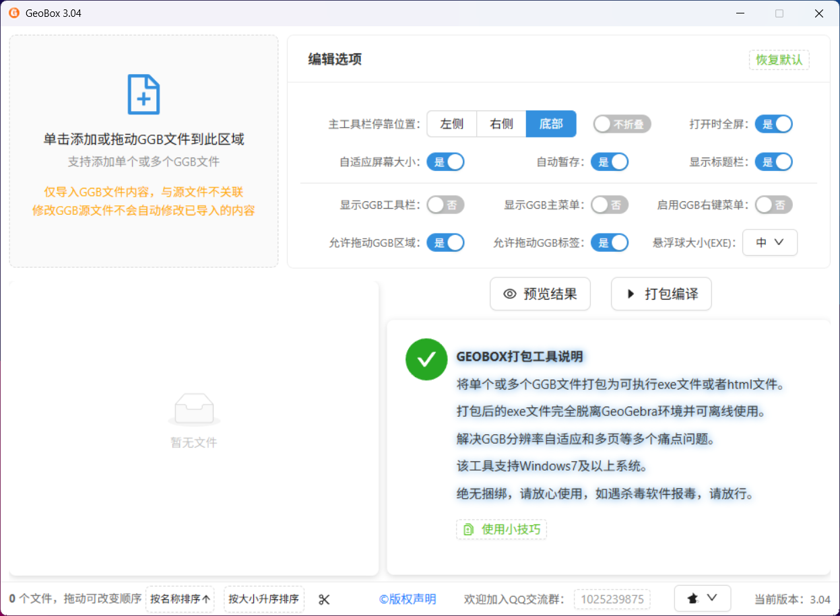Click the QQ group number field
The image size is (840, 616).
click(612, 599)
